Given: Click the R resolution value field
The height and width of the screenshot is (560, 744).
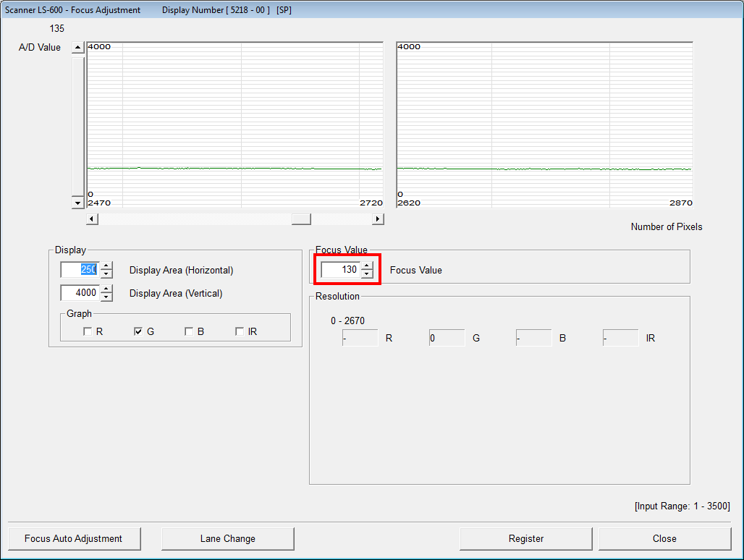Looking at the screenshot, I should pyautogui.click(x=360, y=338).
